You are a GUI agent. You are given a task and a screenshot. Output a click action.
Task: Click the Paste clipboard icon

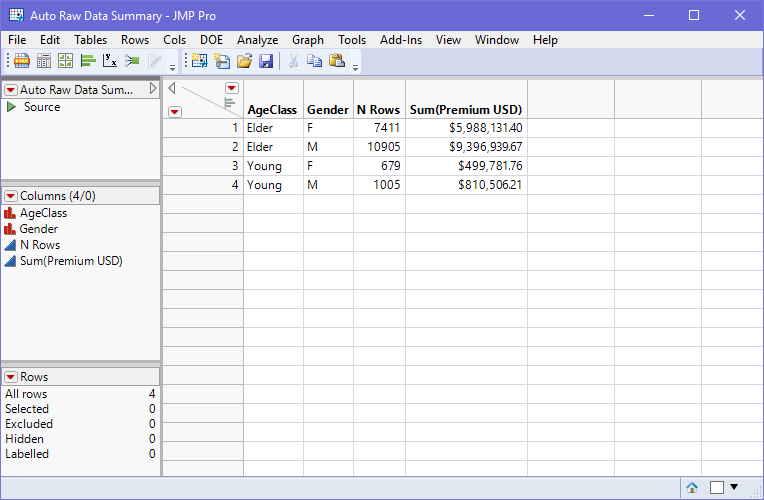coord(337,60)
